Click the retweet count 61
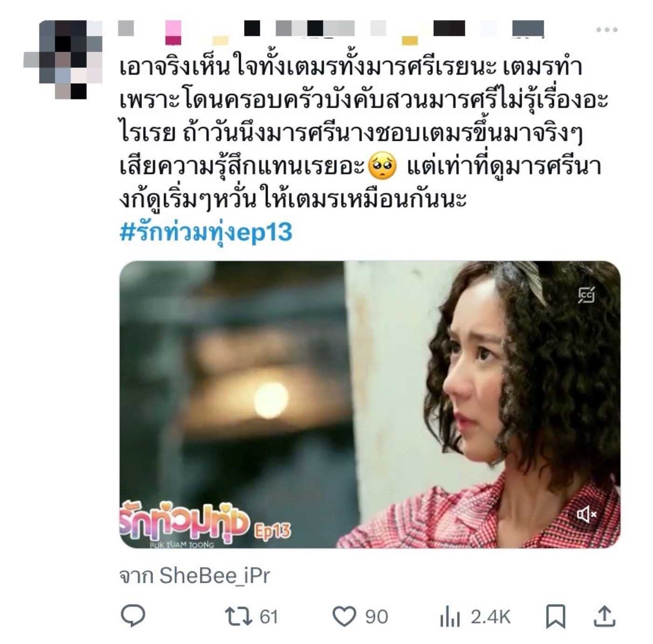 pyautogui.click(x=269, y=617)
